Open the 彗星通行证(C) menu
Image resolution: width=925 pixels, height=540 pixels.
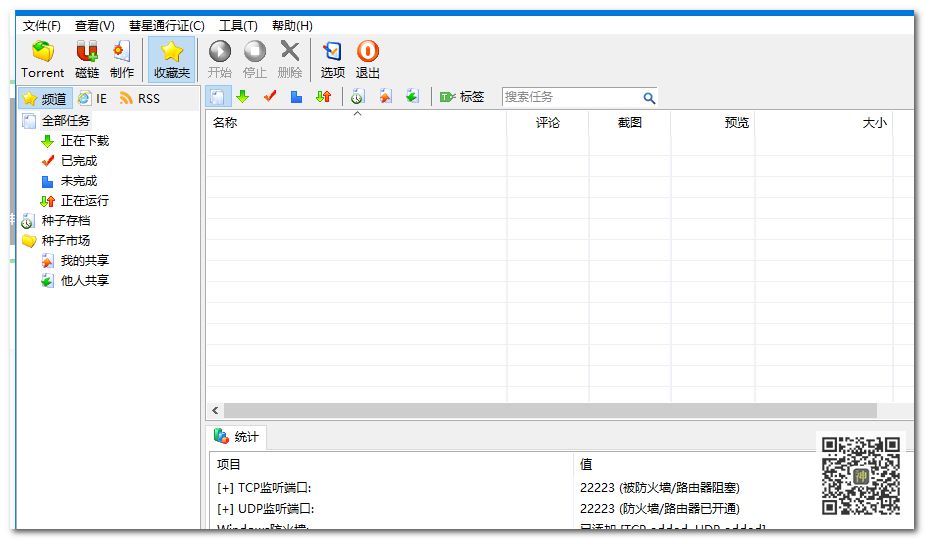(x=166, y=26)
